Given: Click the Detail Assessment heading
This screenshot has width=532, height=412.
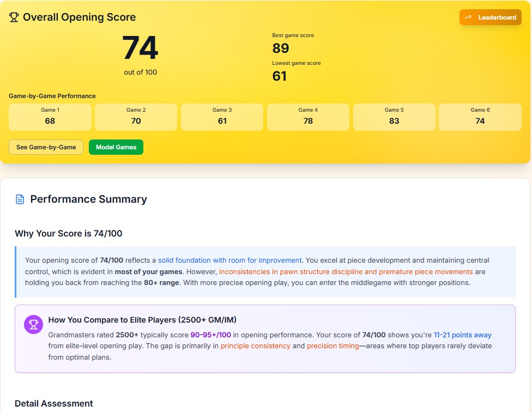Looking at the screenshot, I should click(x=54, y=403).
